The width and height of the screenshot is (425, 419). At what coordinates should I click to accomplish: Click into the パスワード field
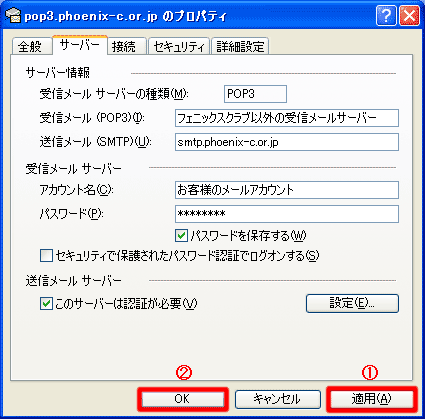pos(287,214)
